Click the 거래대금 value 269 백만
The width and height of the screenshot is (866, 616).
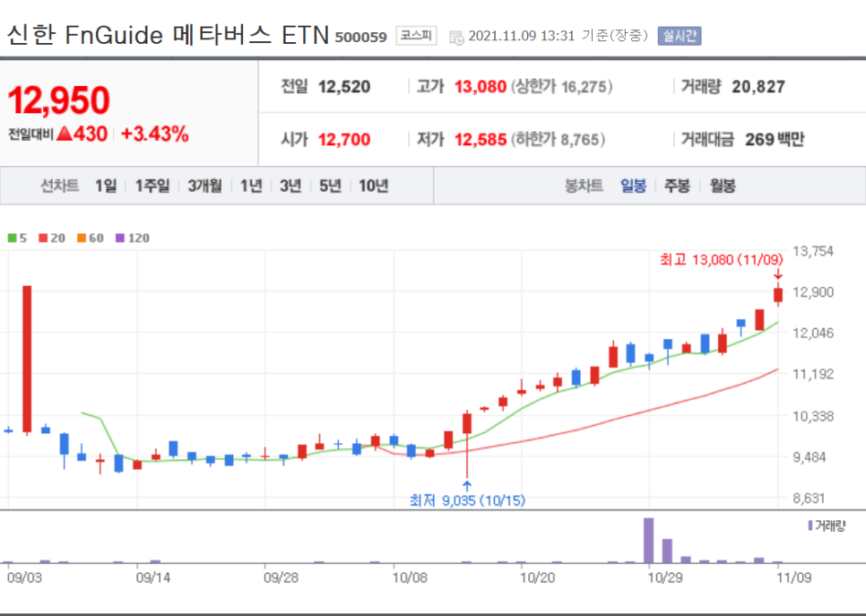775,139
